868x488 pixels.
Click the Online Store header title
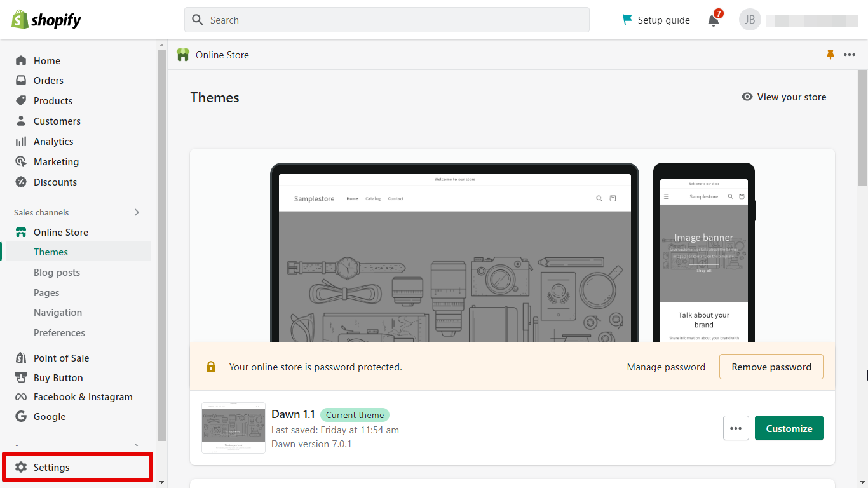[x=222, y=55]
